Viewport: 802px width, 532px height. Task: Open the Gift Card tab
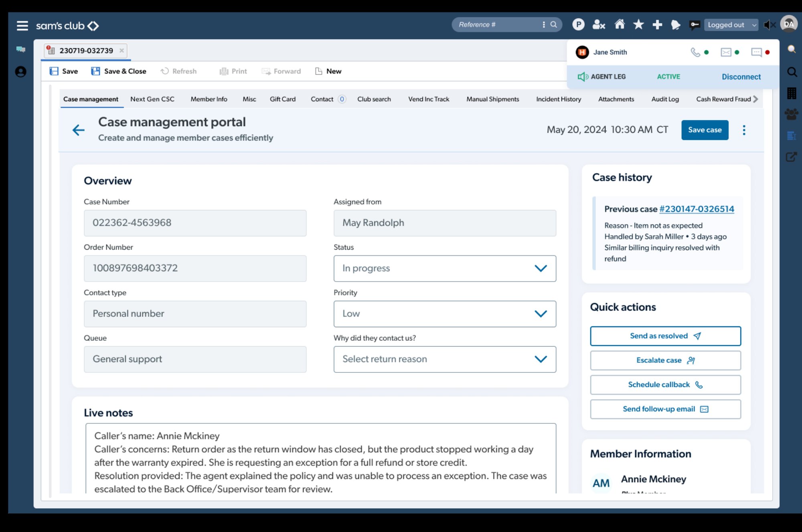pyautogui.click(x=283, y=99)
